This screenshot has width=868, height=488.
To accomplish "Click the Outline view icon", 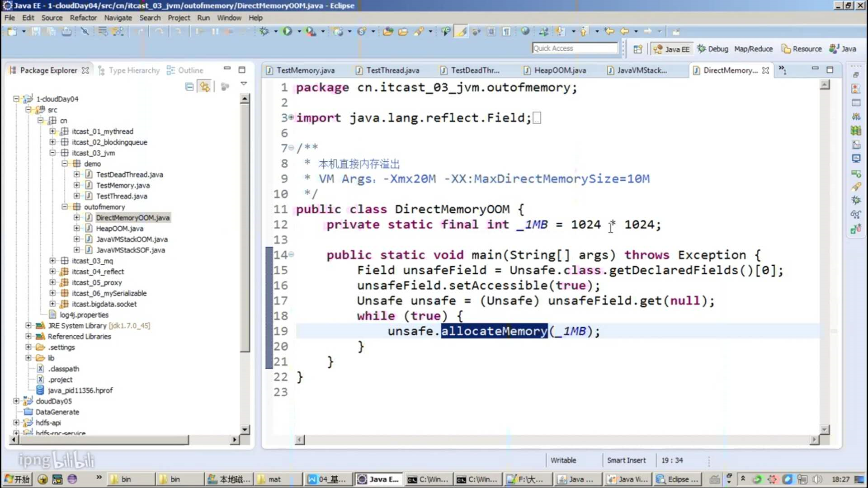I will point(170,70).
